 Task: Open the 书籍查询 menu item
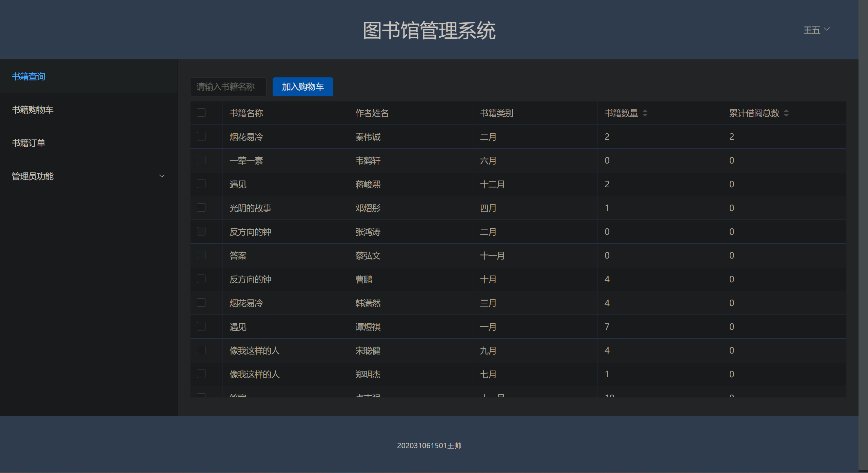pyautogui.click(x=28, y=77)
